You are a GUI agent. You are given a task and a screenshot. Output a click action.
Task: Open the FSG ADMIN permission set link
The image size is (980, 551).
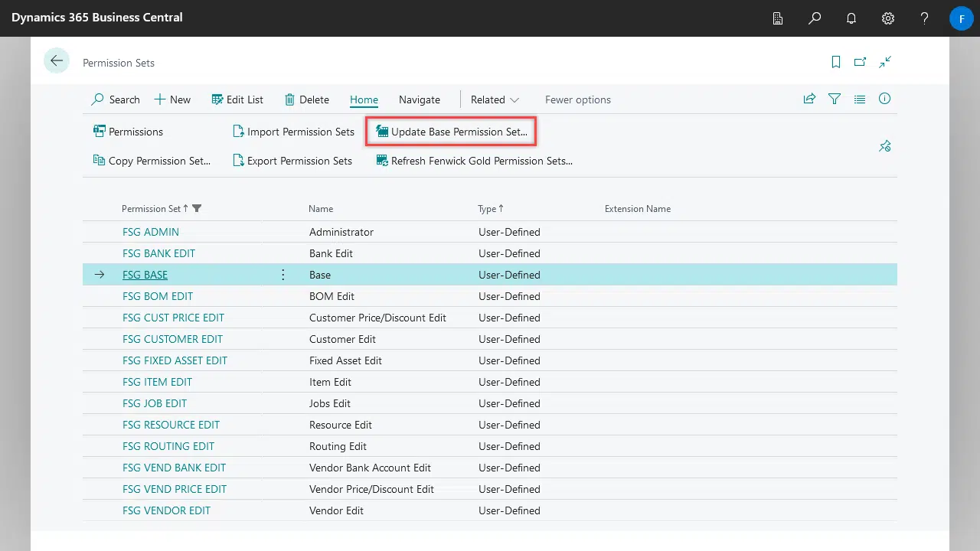coord(151,232)
